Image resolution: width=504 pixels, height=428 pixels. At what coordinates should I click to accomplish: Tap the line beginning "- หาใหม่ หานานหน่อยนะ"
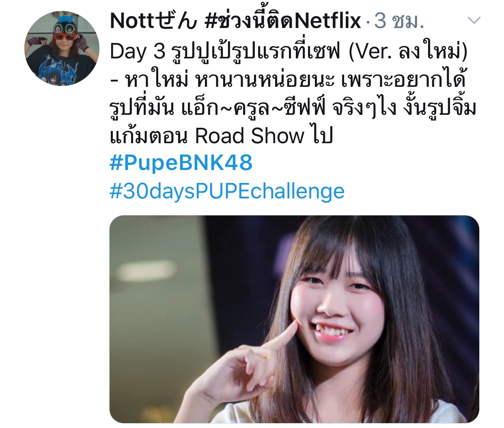tap(287, 80)
